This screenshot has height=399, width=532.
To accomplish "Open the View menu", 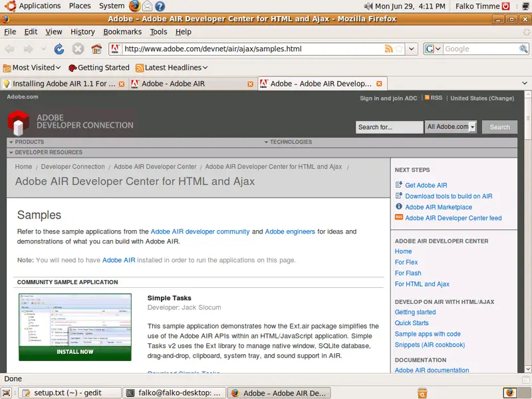I will click(x=54, y=32).
